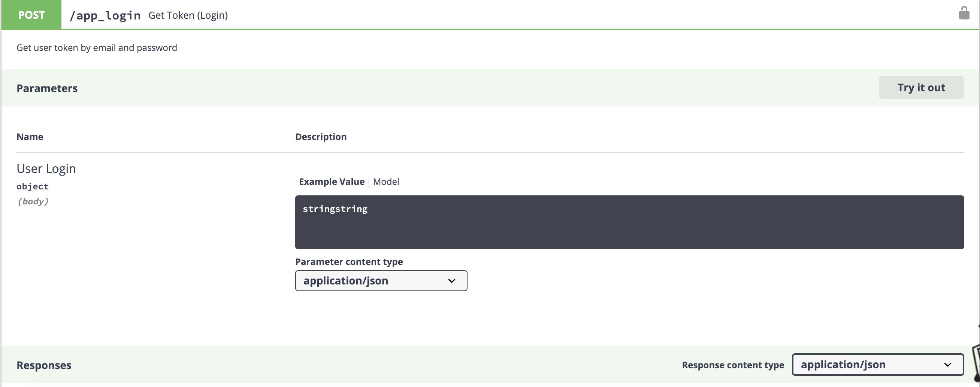Image resolution: width=980 pixels, height=387 pixels.
Task: Click the Name column header
Action: [30, 137]
